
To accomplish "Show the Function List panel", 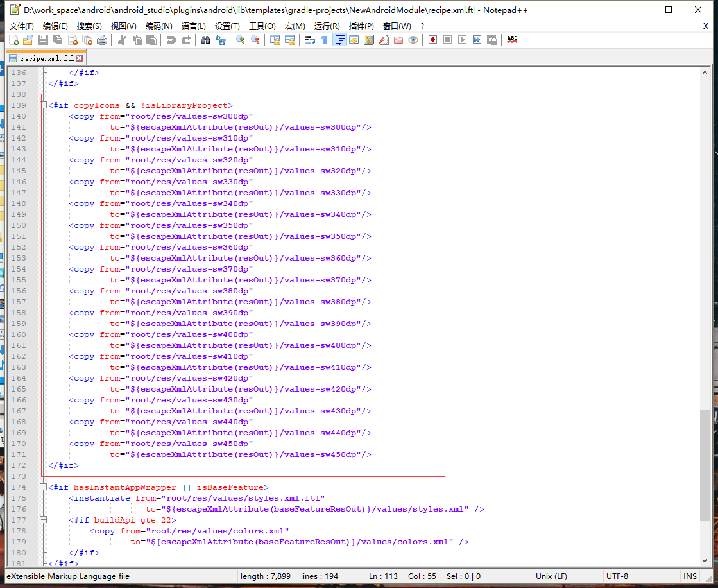I will tap(384, 40).
